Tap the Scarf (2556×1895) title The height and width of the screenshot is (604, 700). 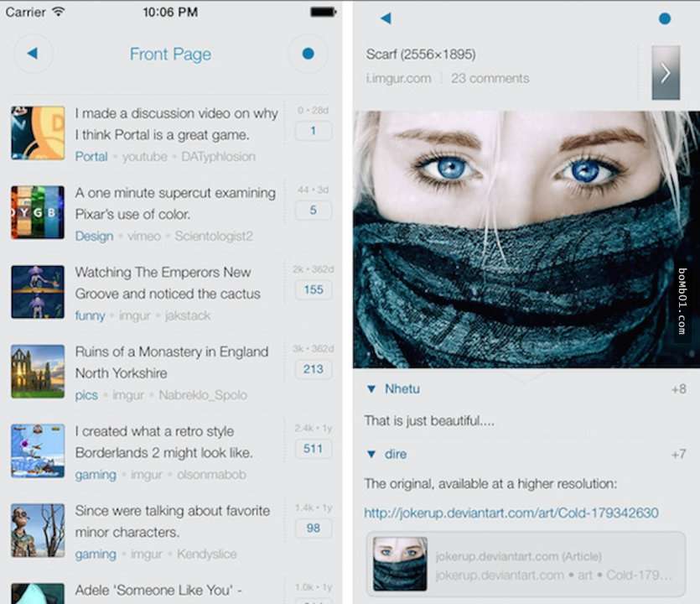(421, 55)
